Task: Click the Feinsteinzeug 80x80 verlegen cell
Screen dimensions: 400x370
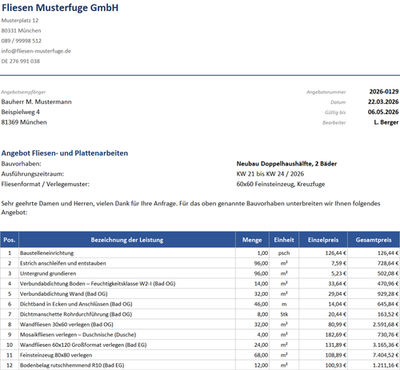Action: point(127,355)
